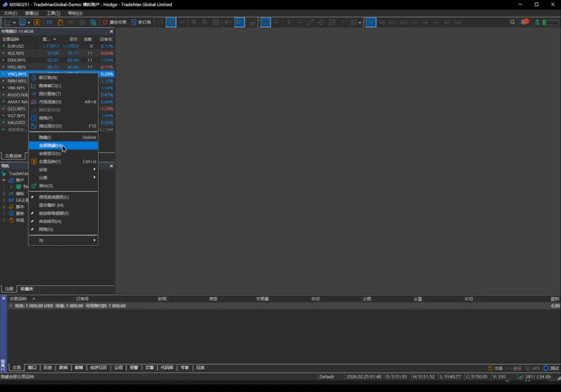
Task: Click 导出 export item in context menu
Action: [x=46, y=186]
